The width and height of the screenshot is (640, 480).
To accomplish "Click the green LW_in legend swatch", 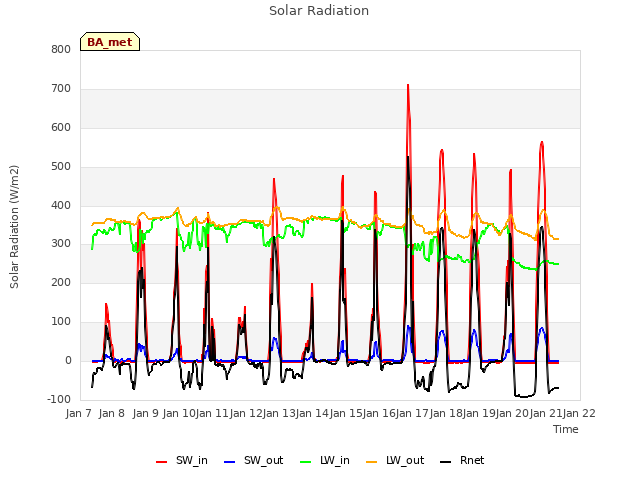I will point(306,462).
